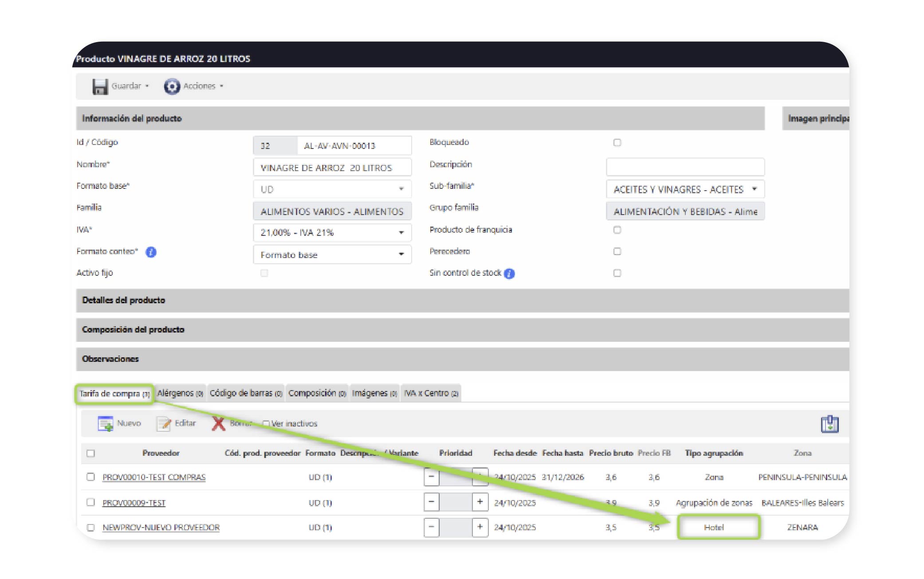Click the Formato conteo info icon

coord(151,252)
